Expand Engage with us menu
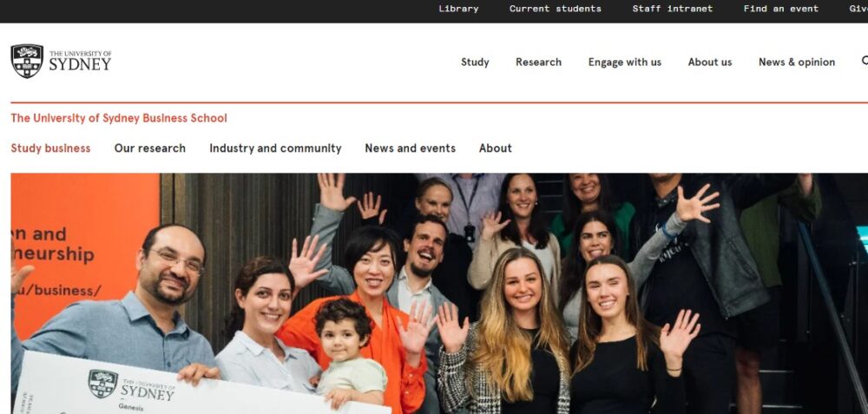Image resolution: width=868 pixels, height=414 pixels. click(x=624, y=62)
